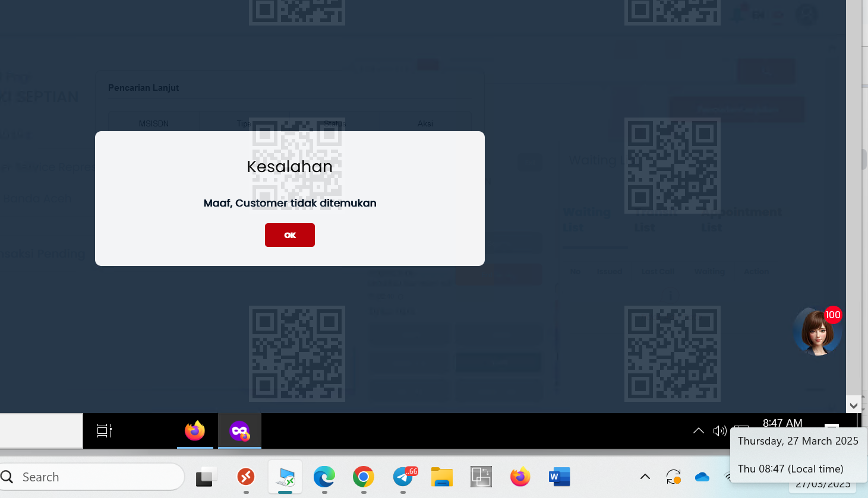Click the dimmed EN language option
This screenshot has width=868, height=498.
[758, 15]
